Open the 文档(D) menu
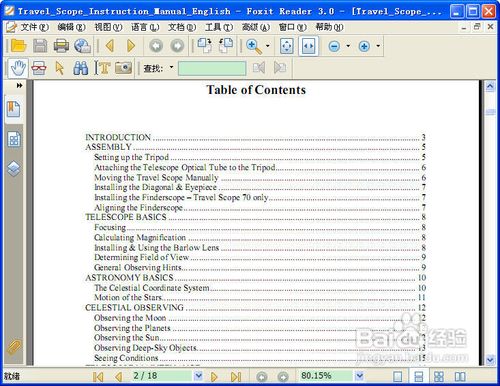Image resolution: width=500 pixels, height=386 pixels. [182, 27]
